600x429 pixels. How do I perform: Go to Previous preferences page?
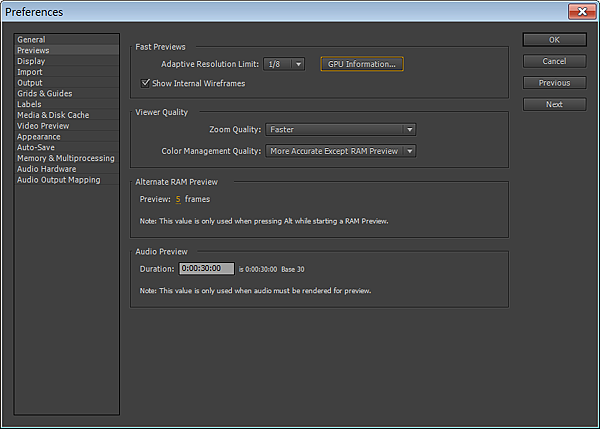point(554,83)
